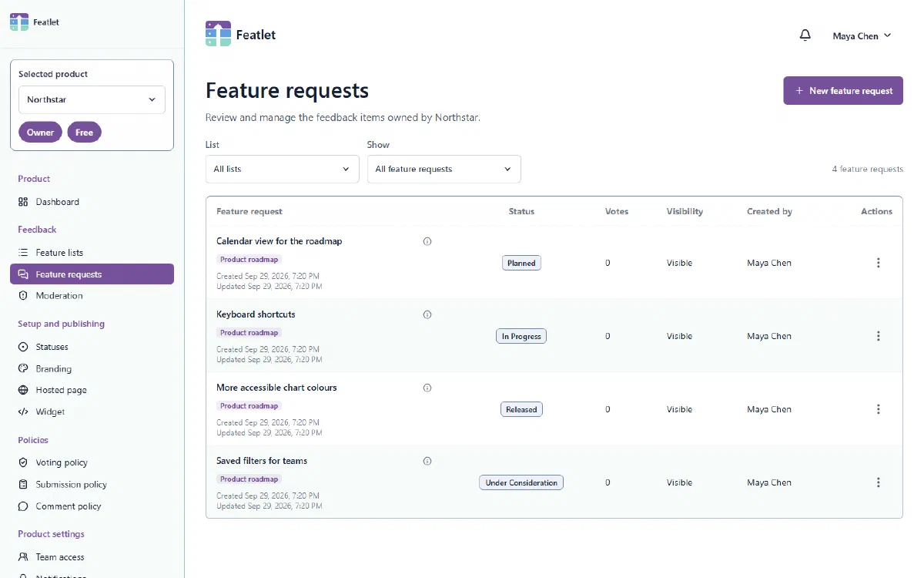
Task: Click the Owner badge
Action: pyautogui.click(x=41, y=133)
